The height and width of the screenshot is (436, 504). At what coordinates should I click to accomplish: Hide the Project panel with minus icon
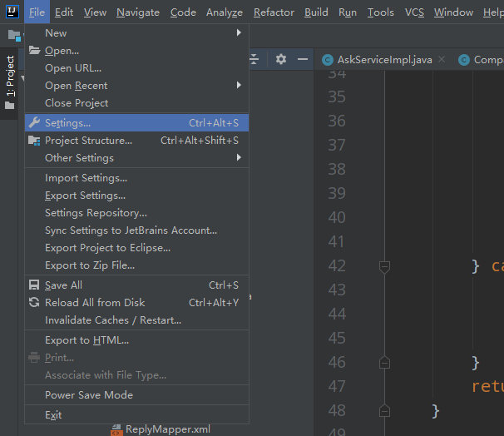303,59
